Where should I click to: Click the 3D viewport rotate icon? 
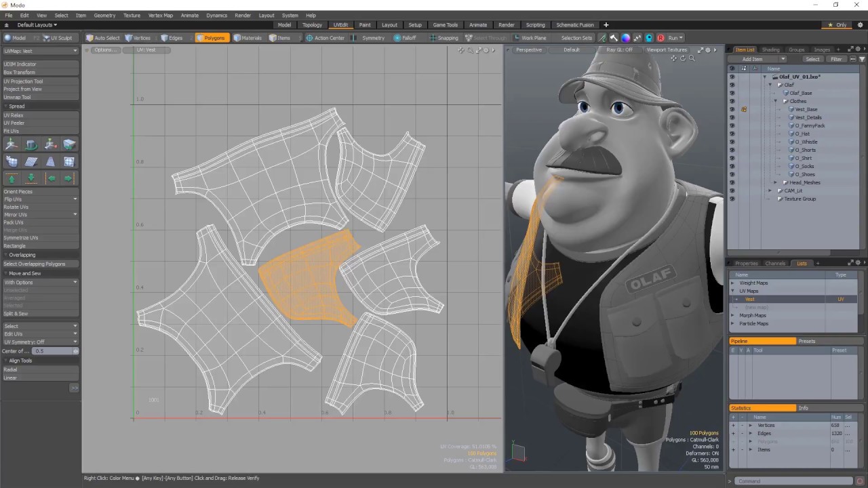click(x=682, y=58)
